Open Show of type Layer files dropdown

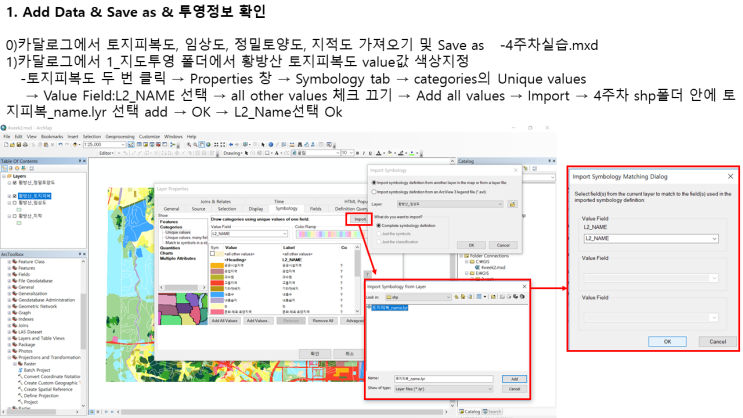[490, 389]
